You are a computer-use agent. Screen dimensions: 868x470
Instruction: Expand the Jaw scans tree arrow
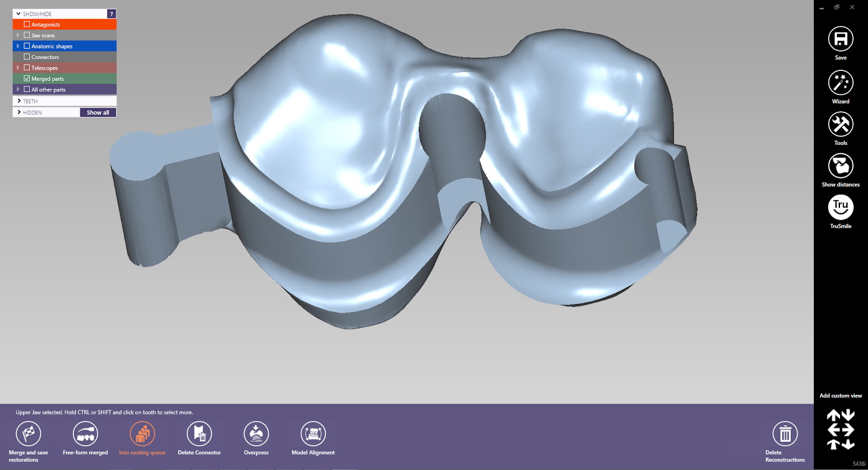(x=18, y=35)
